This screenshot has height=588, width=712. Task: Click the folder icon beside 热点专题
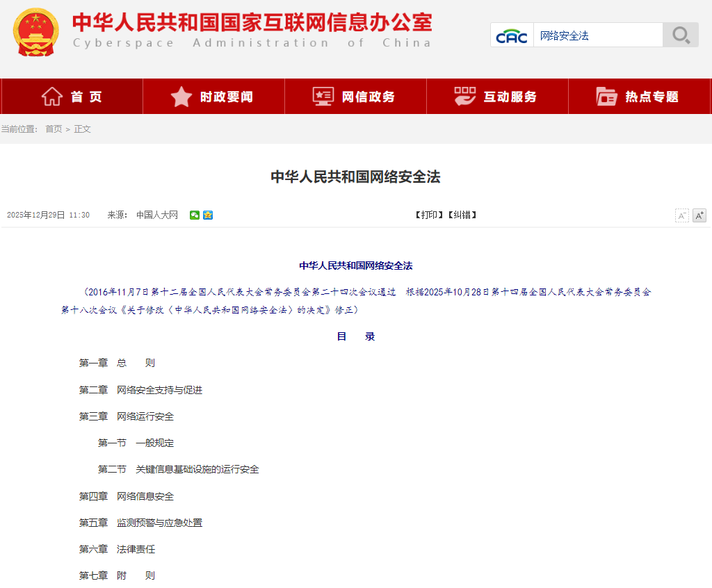click(607, 96)
